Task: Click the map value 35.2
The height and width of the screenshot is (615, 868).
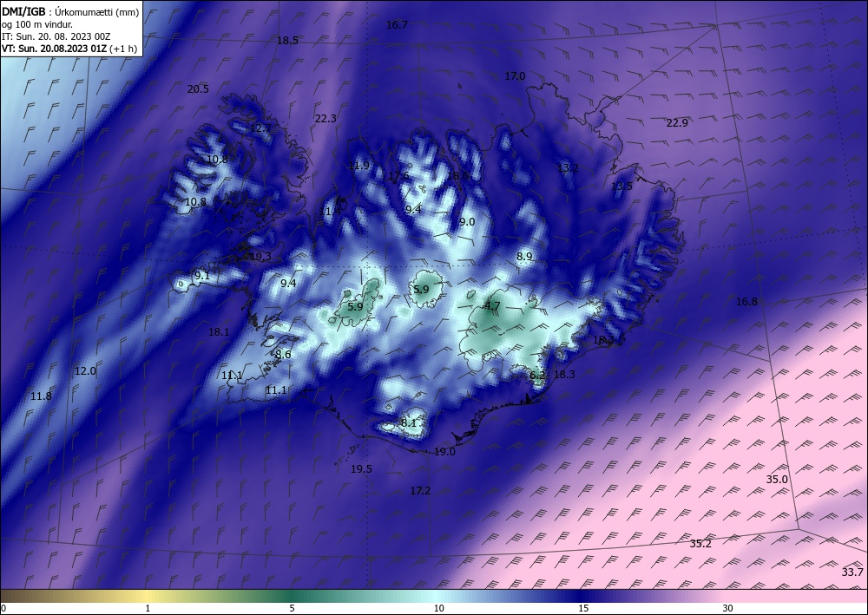Action: 700,544
